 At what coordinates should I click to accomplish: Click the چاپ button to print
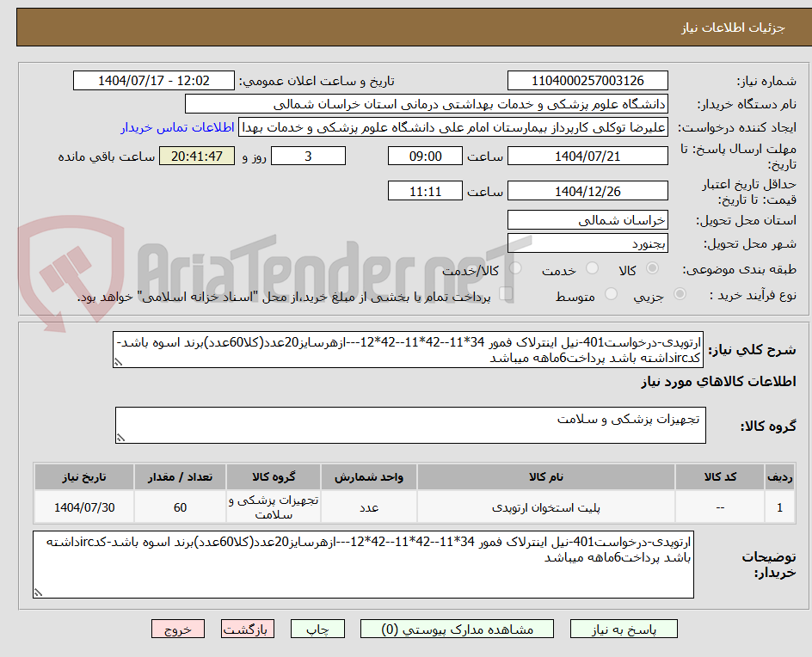[317, 629]
